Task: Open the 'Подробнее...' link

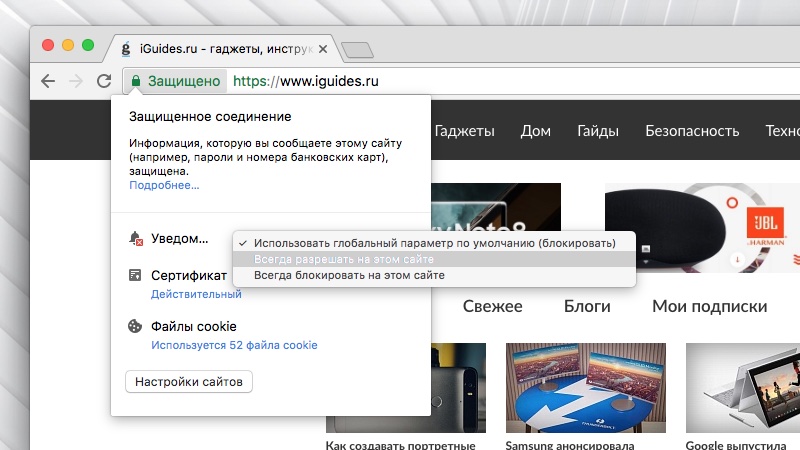Action: 164,185
